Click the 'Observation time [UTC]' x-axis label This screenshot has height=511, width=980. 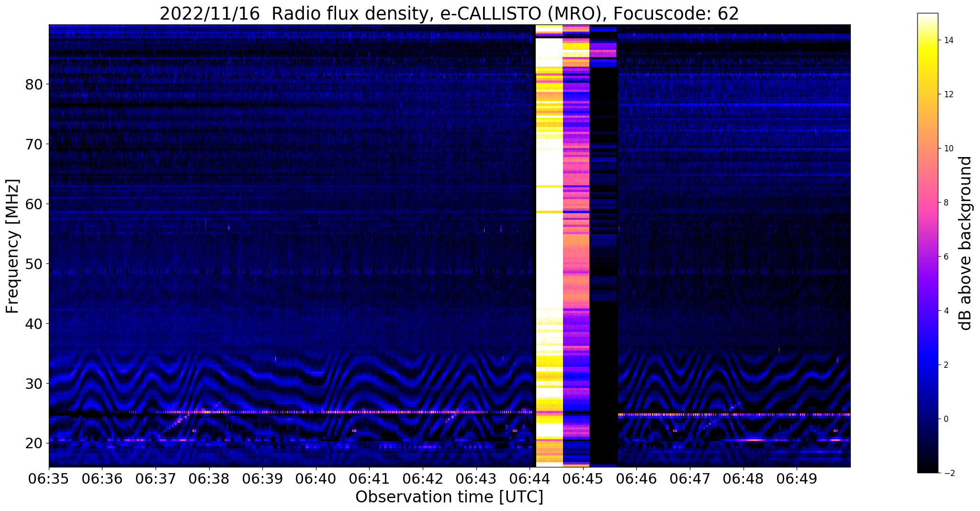[449, 497]
